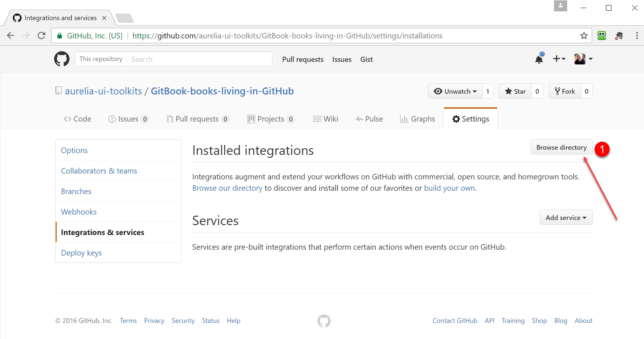
Task: Open the Chrome three-dot menu
Action: [637, 36]
